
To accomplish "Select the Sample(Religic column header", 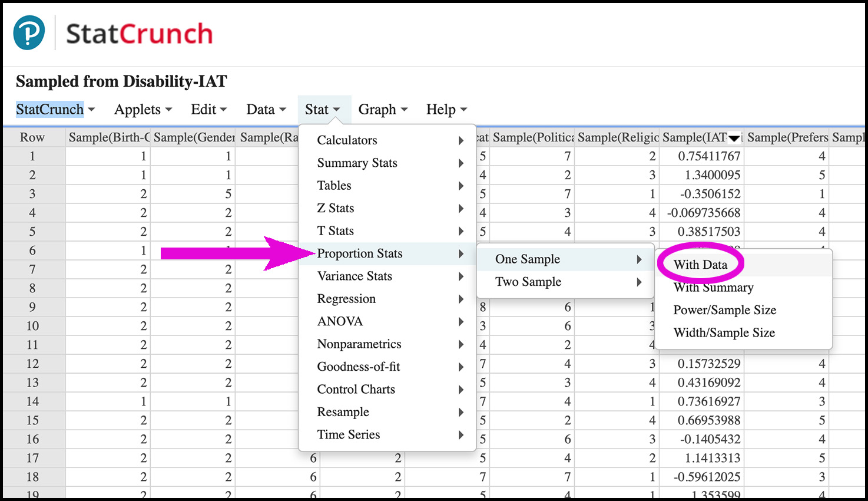I will click(617, 137).
